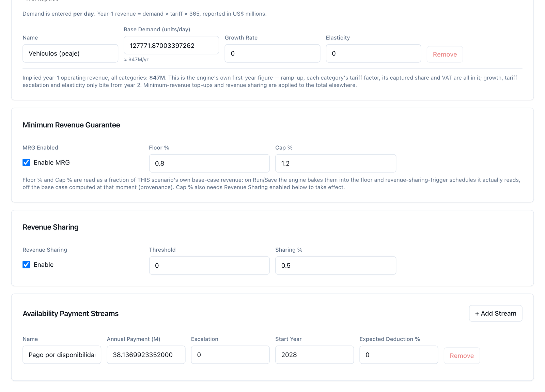Screen dimensions: 545x392
Task: Focus the Base Demand (units/day) field
Action: click(171, 45)
